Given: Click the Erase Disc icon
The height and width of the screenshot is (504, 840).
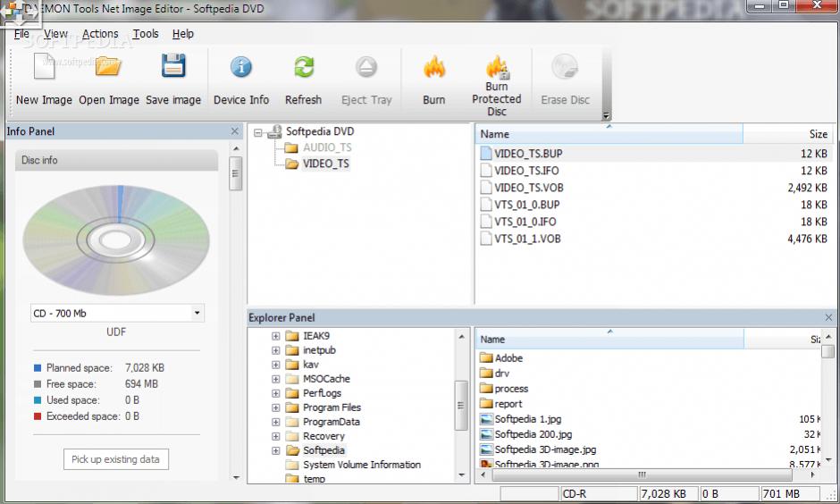Looking at the screenshot, I should click(x=565, y=67).
